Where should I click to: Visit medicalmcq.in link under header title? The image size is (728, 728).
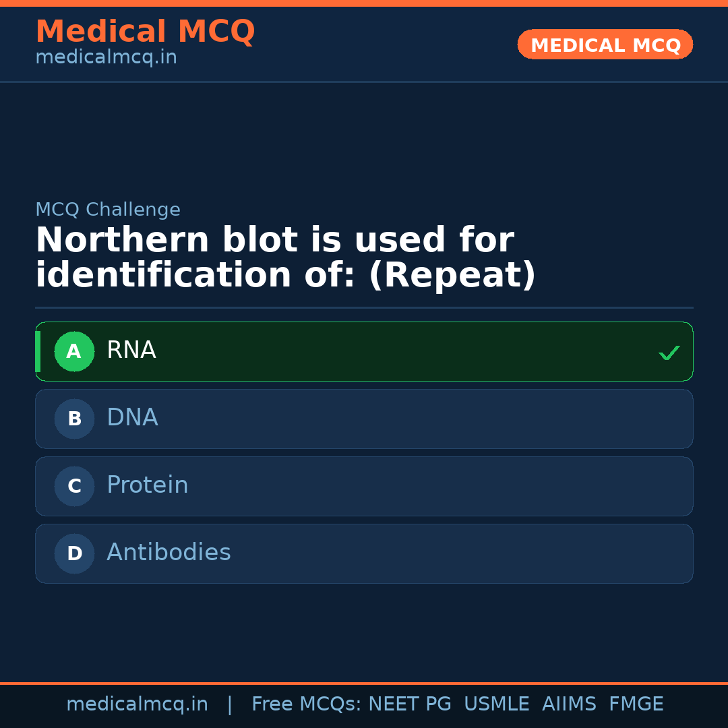click(x=106, y=57)
